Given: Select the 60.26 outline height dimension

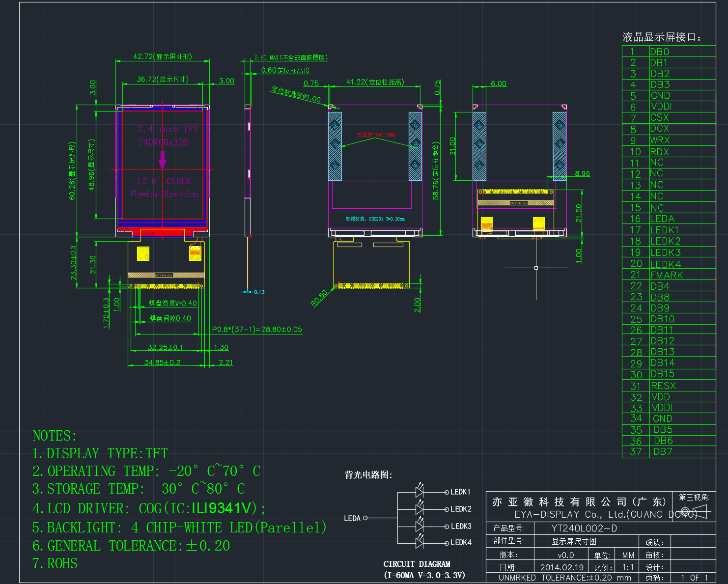Looking at the screenshot, I should [72, 171].
